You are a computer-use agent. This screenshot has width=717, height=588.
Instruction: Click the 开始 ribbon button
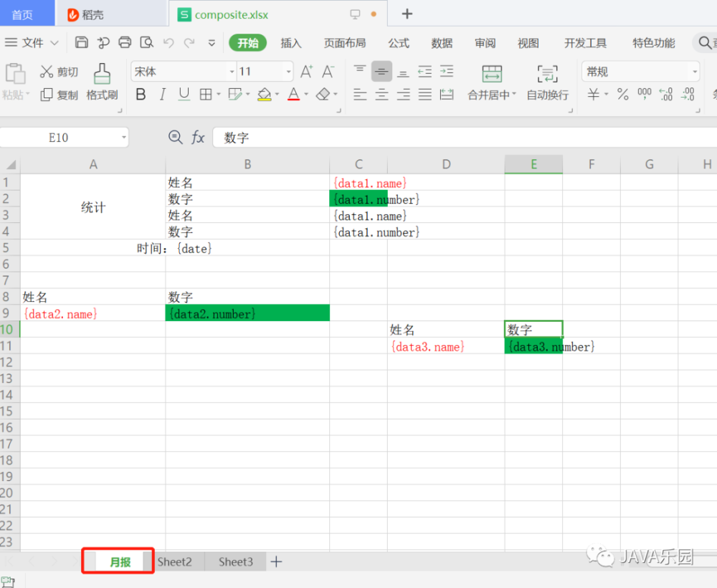coord(248,43)
